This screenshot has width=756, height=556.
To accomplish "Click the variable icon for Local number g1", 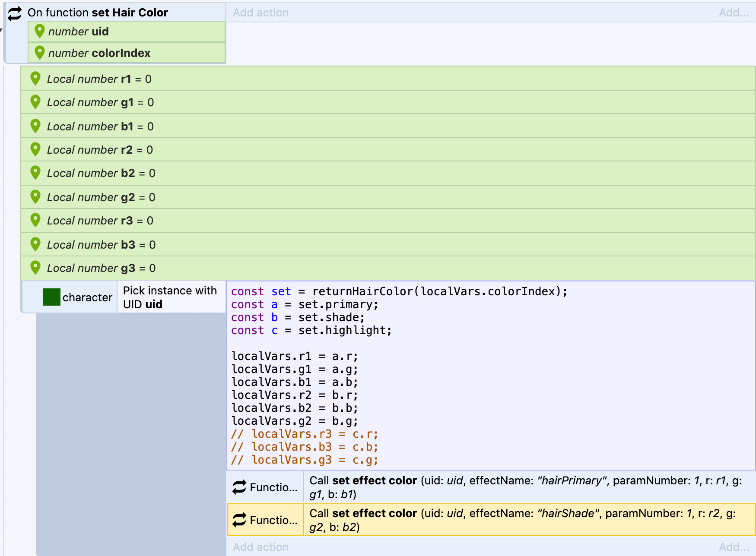I will tap(35, 102).
